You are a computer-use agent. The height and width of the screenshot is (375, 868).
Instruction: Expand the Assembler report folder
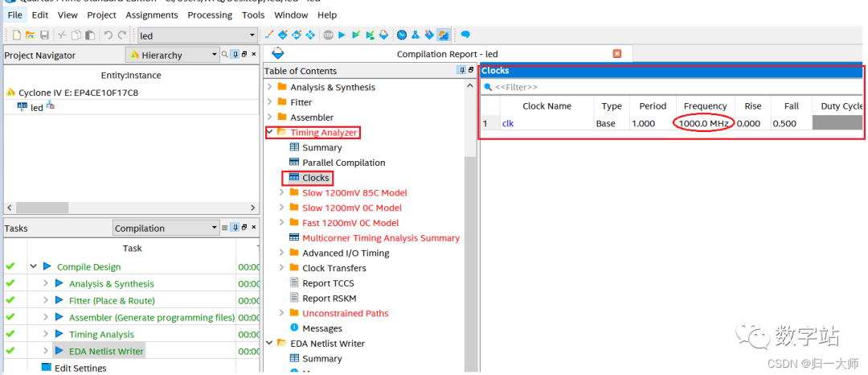pos(269,117)
